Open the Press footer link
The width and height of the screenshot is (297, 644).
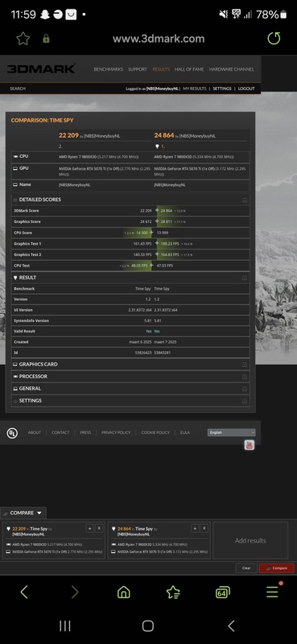click(x=85, y=432)
